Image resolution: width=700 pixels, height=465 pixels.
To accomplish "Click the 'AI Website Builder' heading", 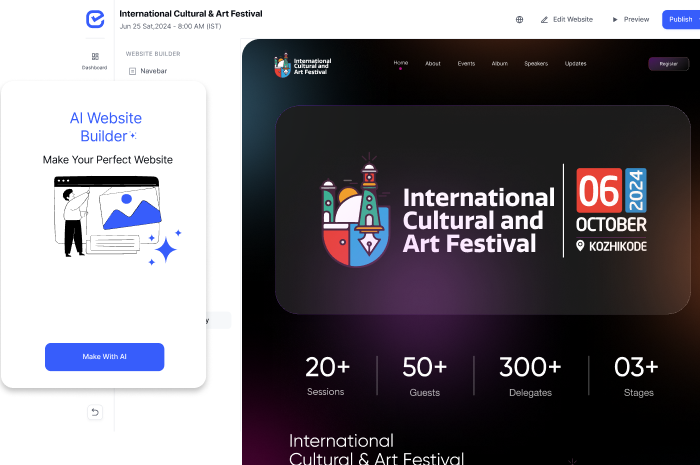I will (106, 127).
